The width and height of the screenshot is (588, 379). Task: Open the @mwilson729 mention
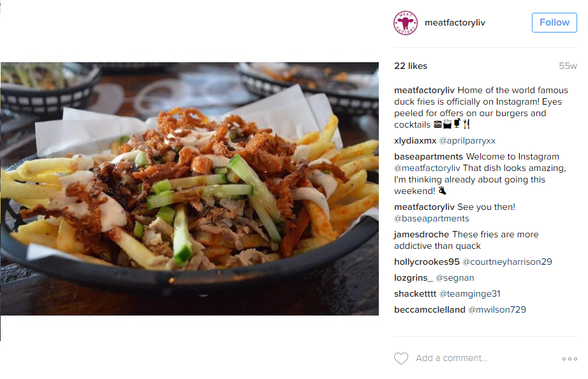click(497, 309)
